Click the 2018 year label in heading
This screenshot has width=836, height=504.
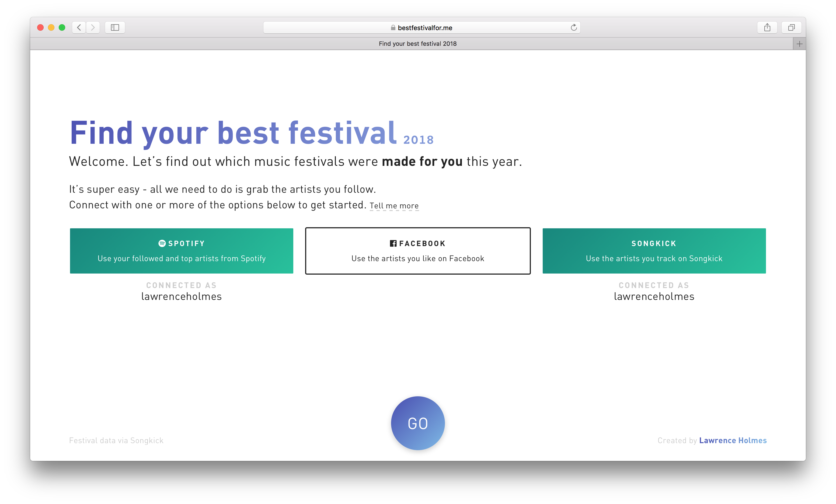coord(418,140)
